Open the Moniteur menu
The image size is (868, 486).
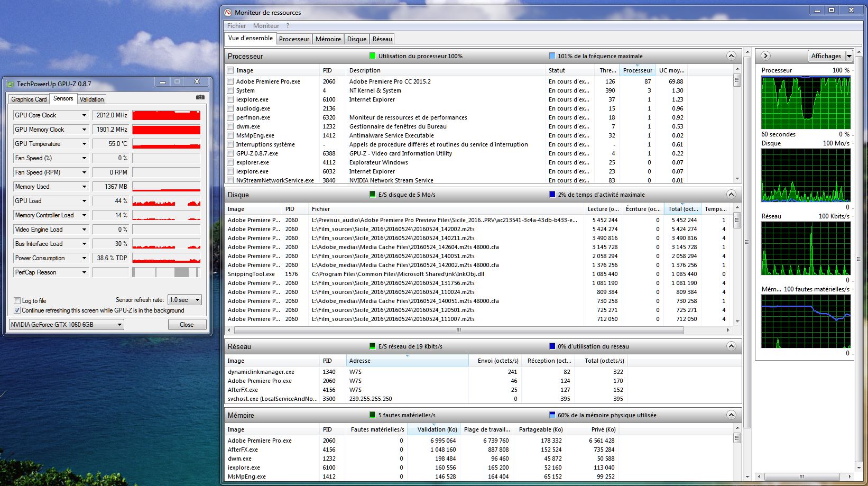coord(266,25)
